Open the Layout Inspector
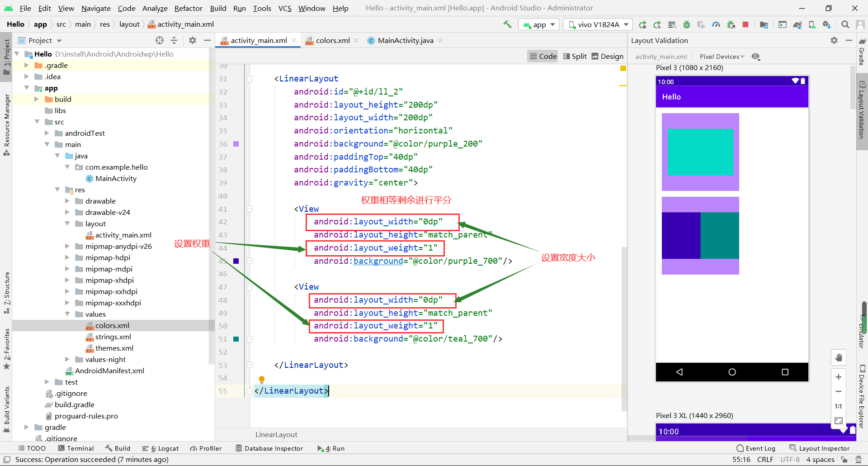Image resolution: width=868 pixels, height=466 pixels. pos(819,448)
